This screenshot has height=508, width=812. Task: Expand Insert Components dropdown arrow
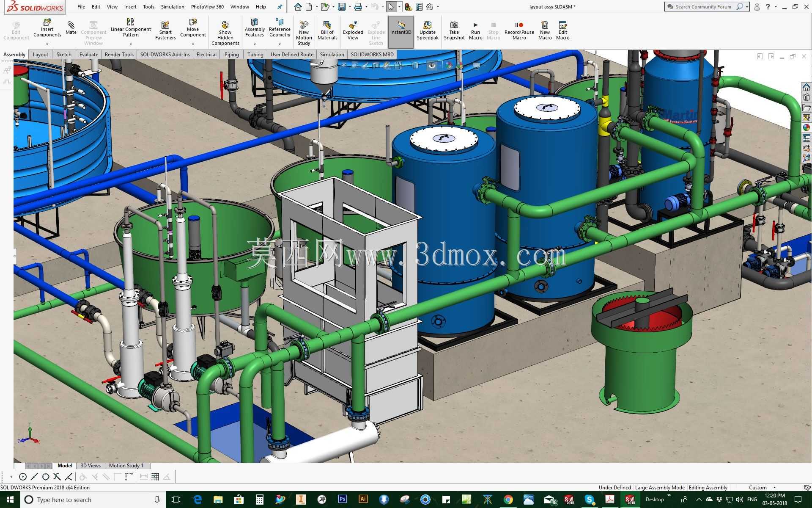(47, 44)
